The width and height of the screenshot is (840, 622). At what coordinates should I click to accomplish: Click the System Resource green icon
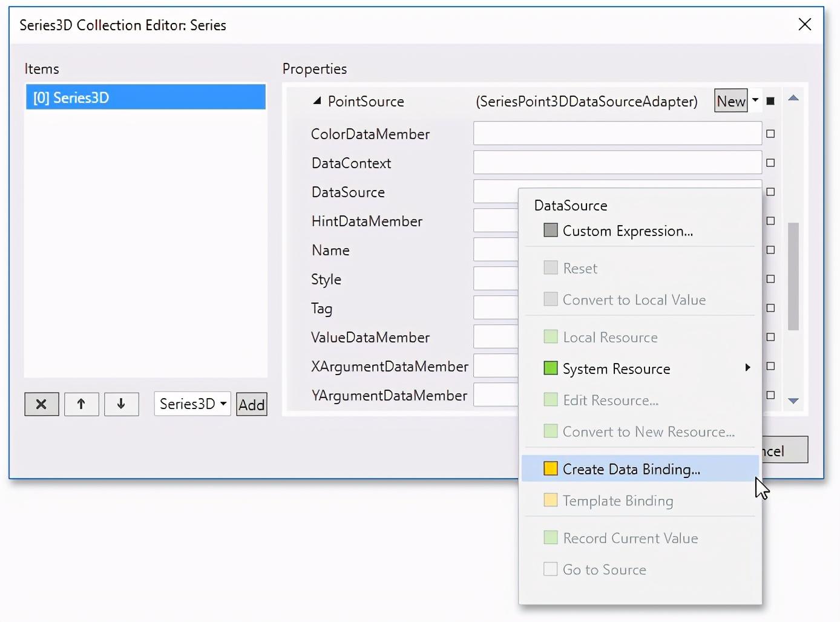(551, 368)
